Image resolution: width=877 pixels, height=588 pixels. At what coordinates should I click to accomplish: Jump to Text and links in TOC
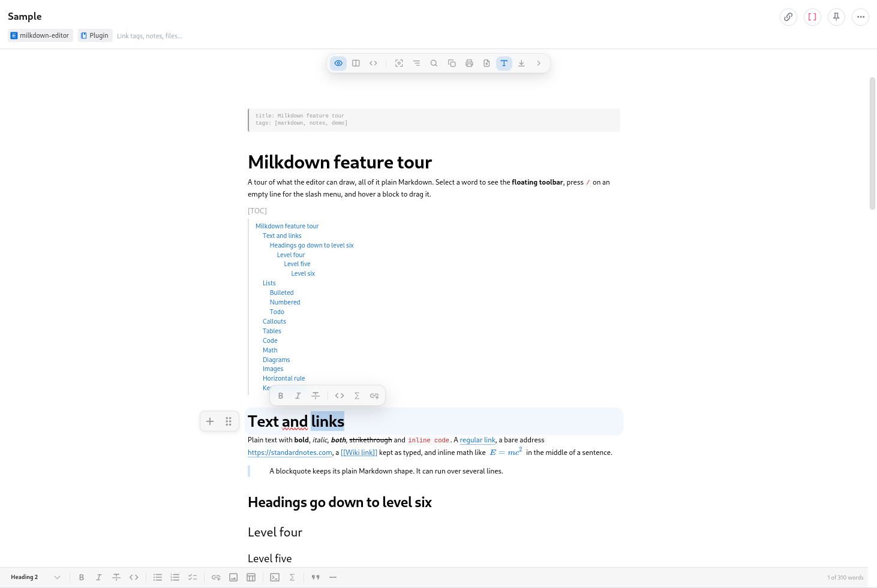(x=282, y=236)
